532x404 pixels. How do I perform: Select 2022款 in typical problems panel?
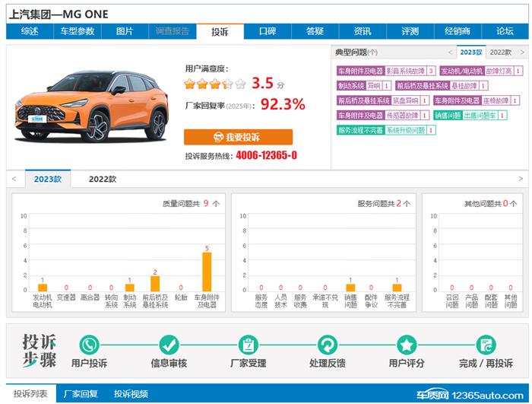click(x=500, y=52)
